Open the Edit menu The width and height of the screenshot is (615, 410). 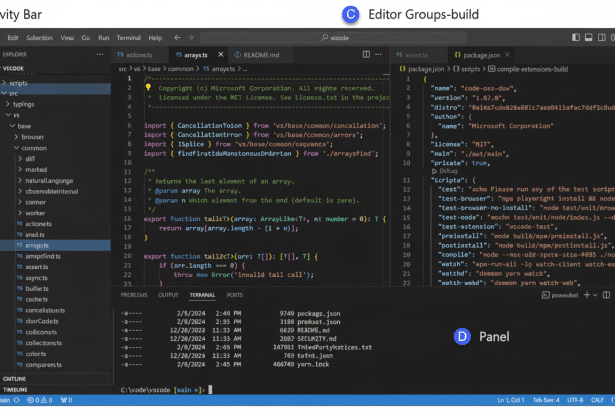point(13,38)
